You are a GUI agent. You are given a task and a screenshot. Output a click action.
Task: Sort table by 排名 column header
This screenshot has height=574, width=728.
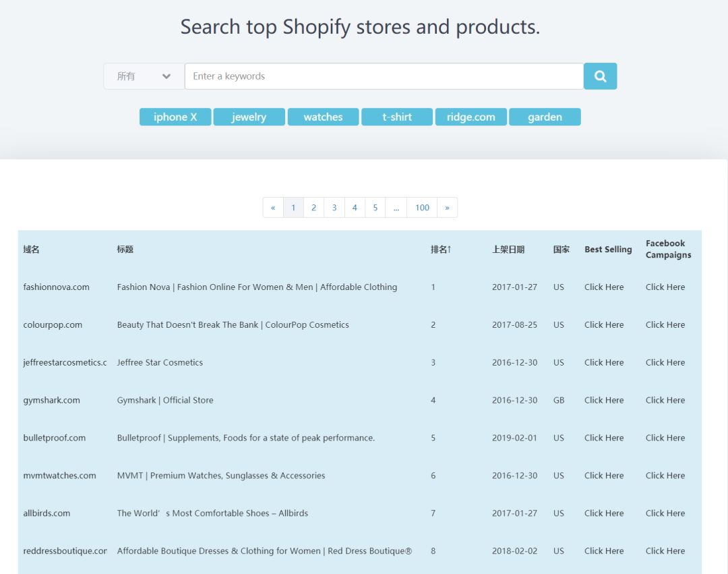[441, 250]
